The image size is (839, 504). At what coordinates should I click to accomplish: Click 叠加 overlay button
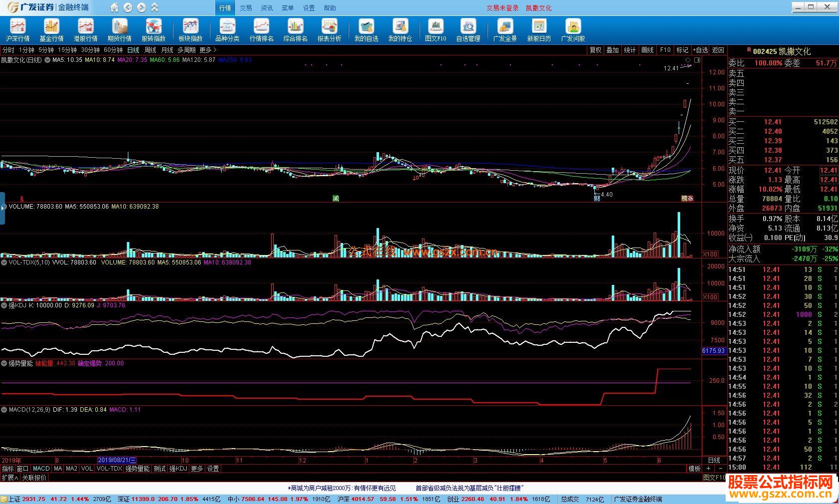pyautogui.click(x=612, y=50)
